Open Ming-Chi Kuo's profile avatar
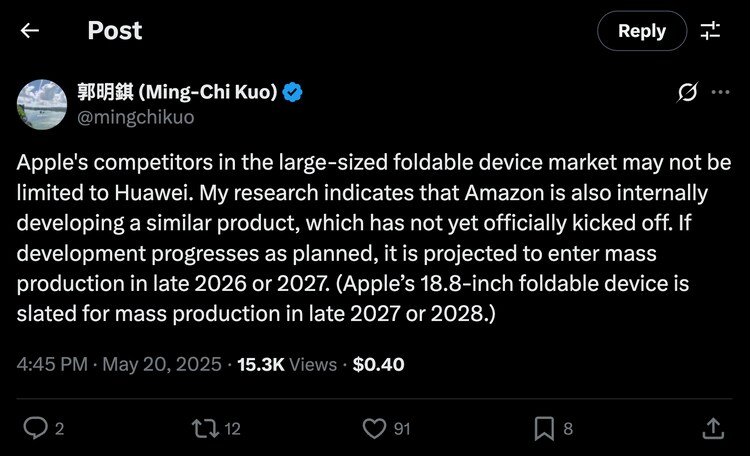 (42, 104)
